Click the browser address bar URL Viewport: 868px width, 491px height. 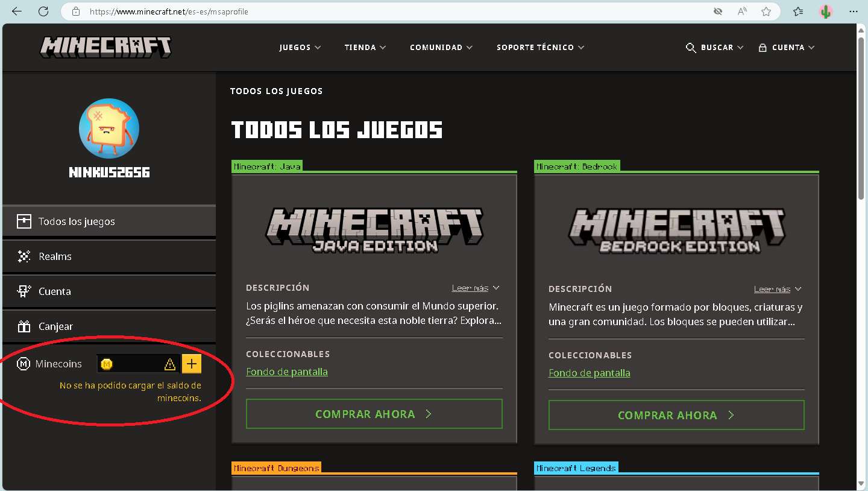tap(169, 11)
